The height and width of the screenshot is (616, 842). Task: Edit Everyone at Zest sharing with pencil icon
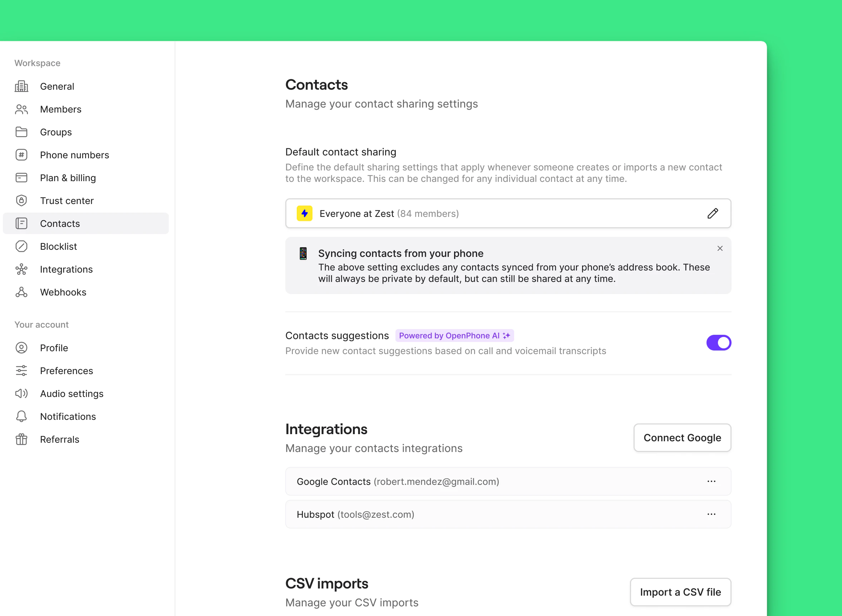click(x=713, y=213)
